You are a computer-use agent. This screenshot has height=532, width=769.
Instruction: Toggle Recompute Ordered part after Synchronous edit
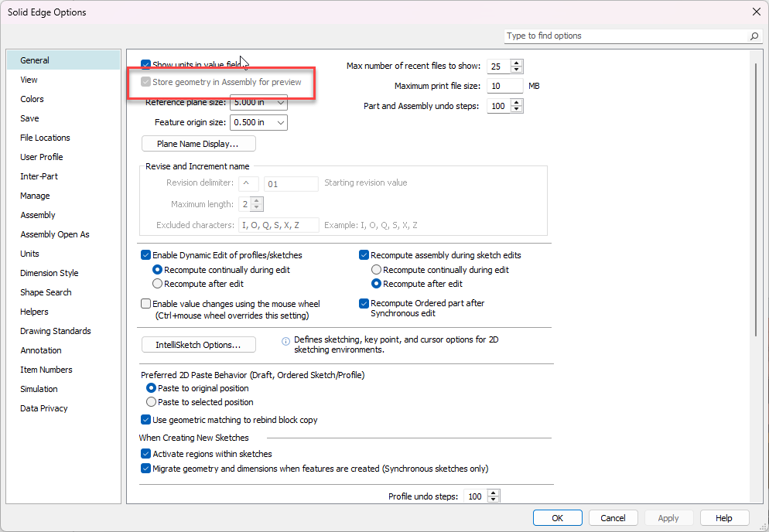364,304
